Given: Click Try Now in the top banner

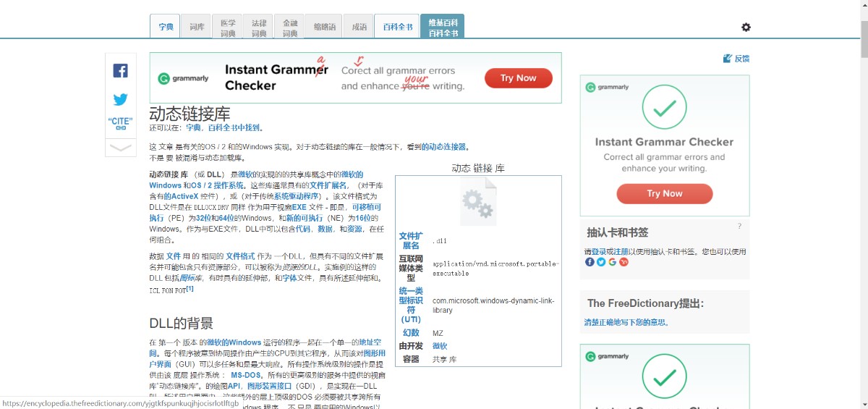Looking at the screenshot, I should [x=518, y=78].
